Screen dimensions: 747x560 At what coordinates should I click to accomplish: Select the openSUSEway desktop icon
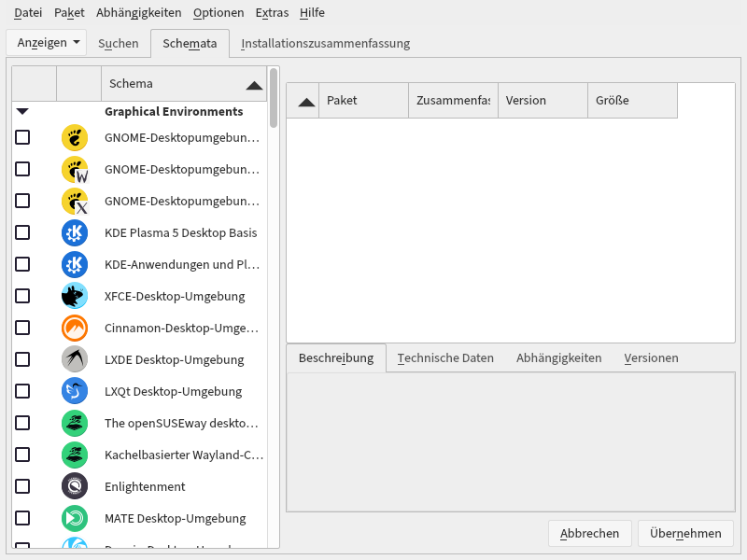(74, 423)
